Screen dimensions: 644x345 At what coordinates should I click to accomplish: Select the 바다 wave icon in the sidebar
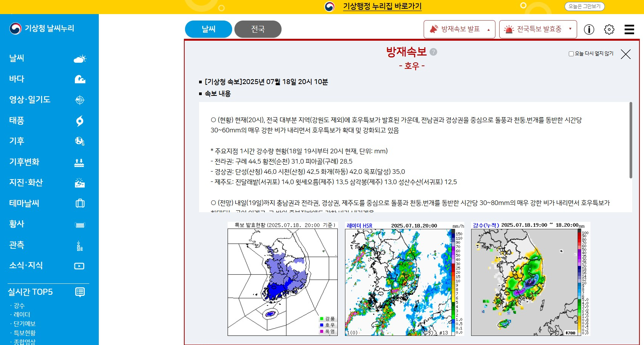(80, 79)
